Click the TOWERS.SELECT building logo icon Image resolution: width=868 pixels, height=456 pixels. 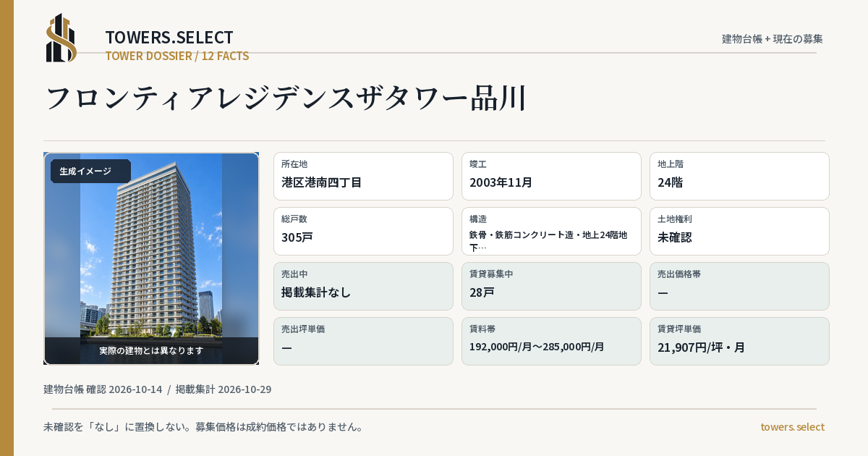pyautogui.click(x=61, y=38)
